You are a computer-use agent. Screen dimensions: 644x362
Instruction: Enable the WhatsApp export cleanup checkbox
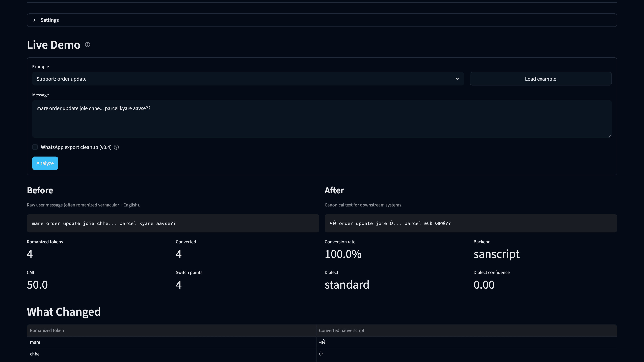[35, 147]
